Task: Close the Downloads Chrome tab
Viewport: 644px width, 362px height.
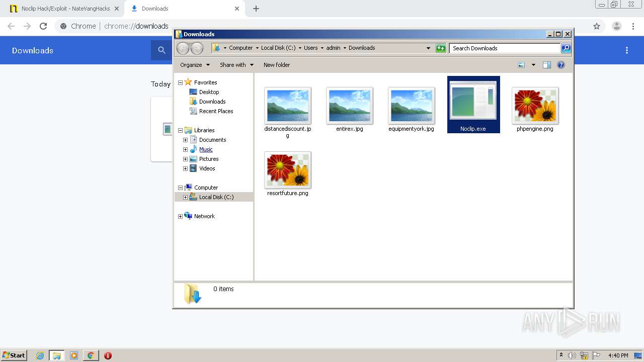Action: 237,9
